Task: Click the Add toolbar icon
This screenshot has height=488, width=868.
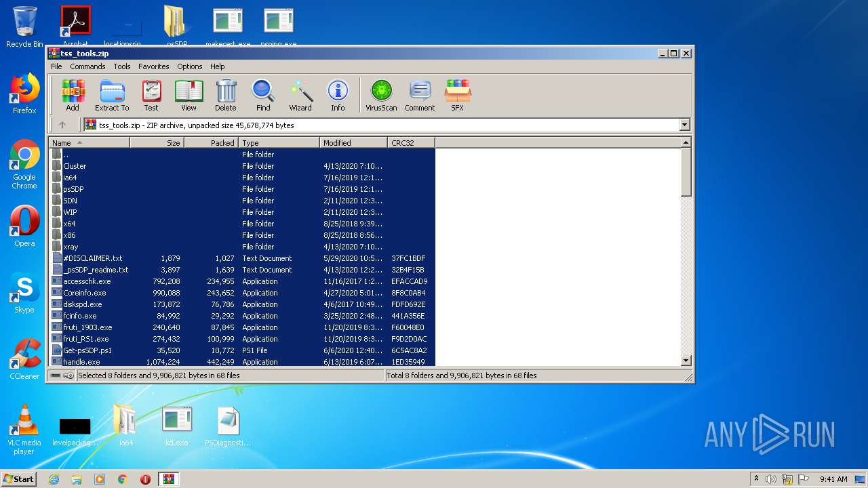Action: 73,96
